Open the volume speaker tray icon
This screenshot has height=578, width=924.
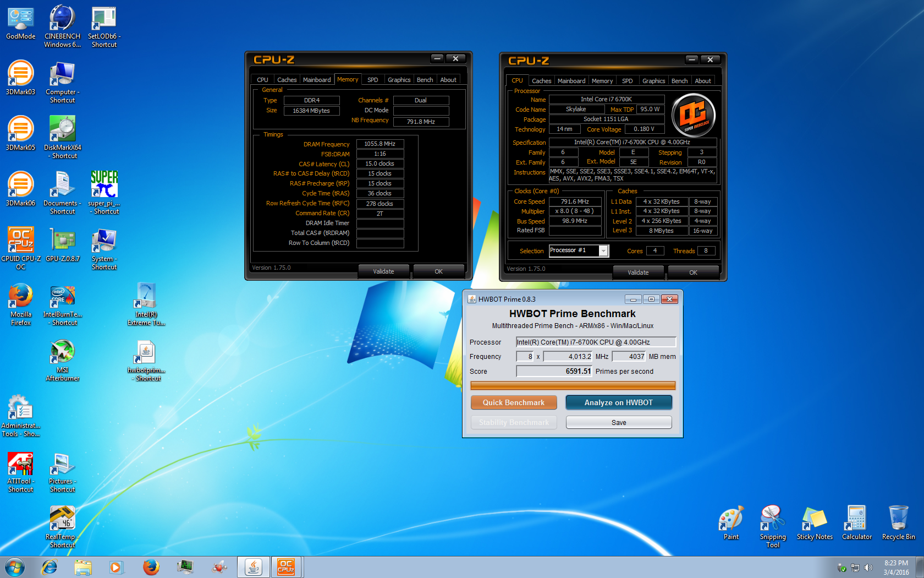(x=868, y=568)
